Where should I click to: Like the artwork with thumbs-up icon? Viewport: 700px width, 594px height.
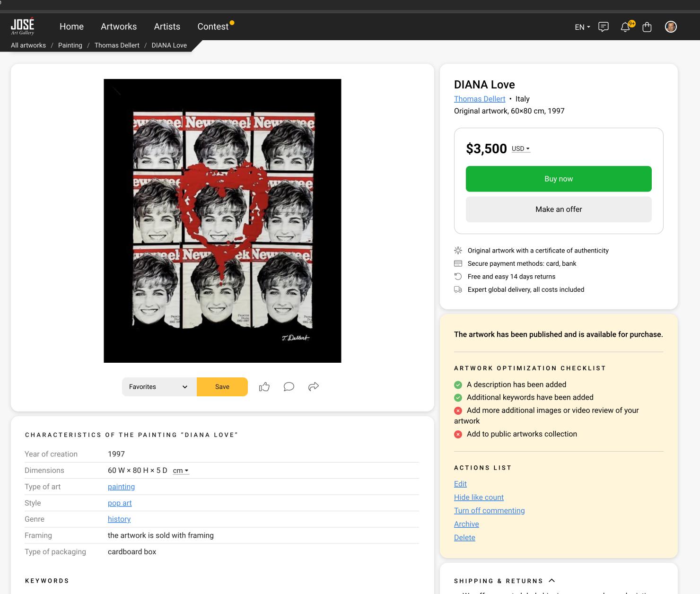coord(264,387)
